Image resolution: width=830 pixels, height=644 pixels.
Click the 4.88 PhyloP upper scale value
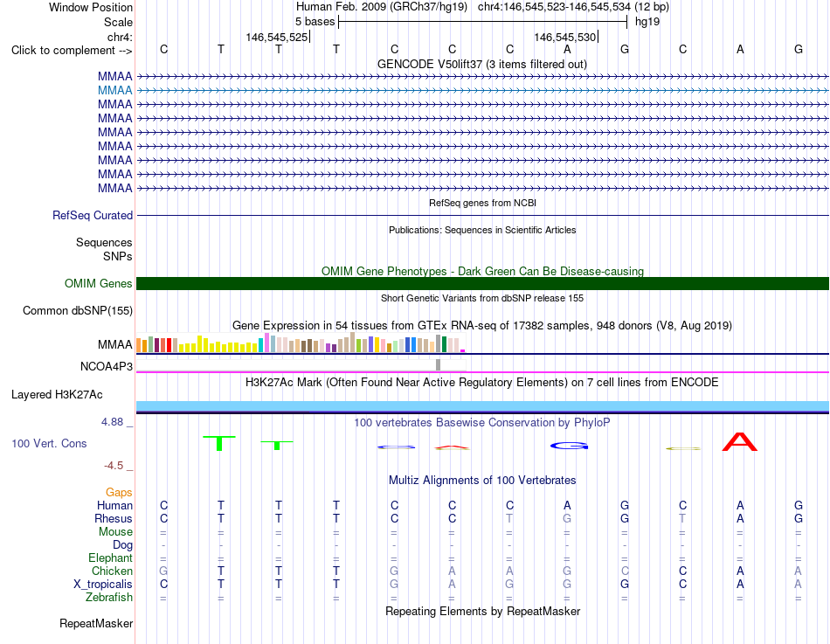112,422
